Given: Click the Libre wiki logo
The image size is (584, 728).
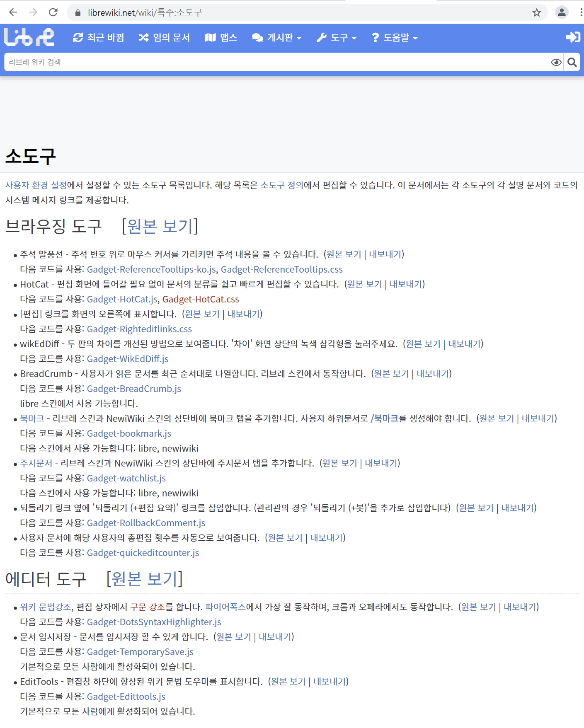Looking at the screenshot, I should click(29, 37).
